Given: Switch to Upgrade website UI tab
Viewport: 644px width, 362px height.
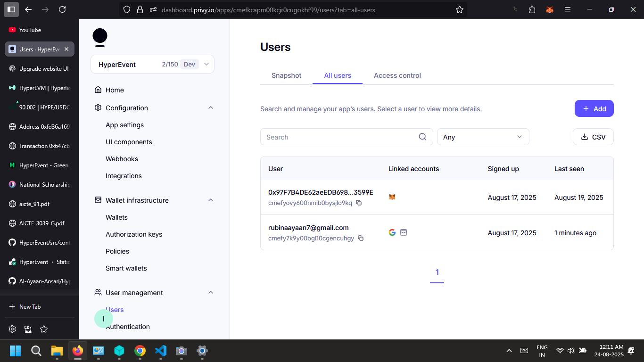Looking at the screenshot, I should click(40, 68).
